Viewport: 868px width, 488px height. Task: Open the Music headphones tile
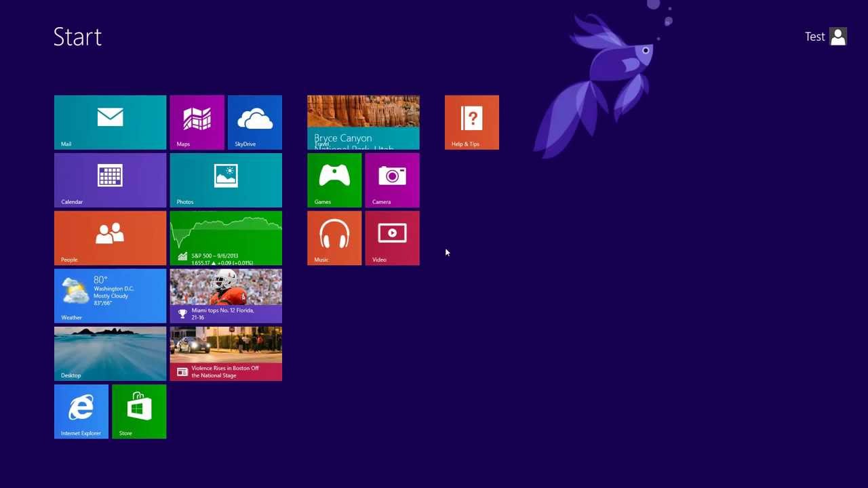click(334, 238)
